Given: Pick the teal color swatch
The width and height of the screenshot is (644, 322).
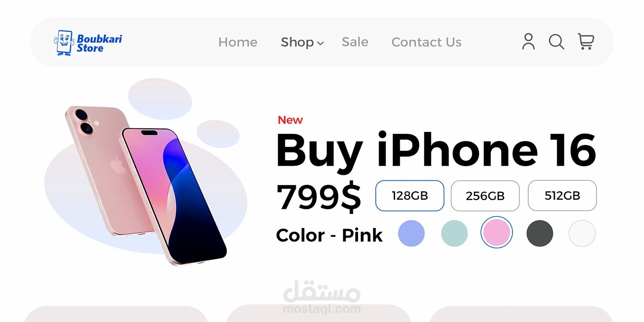Looking at the screenshot, I should click(x=454, y=233).
